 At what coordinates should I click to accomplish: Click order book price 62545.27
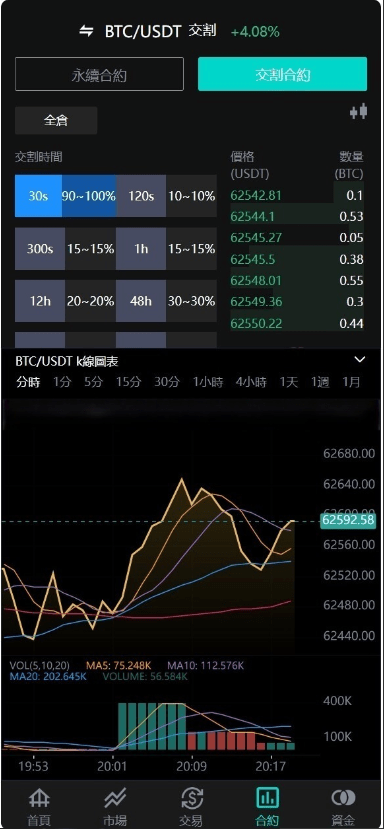tap(256, 238)
